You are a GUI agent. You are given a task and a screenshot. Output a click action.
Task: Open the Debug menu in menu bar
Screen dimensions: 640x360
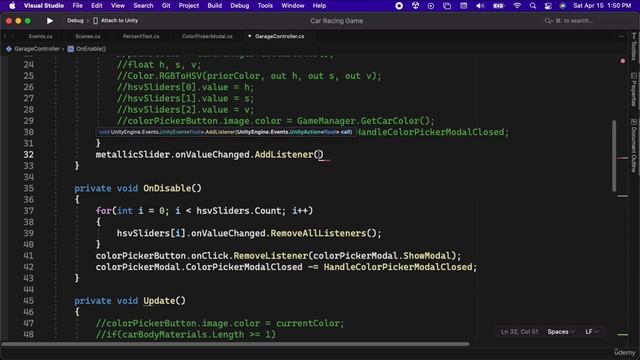[x=240, y=6]
